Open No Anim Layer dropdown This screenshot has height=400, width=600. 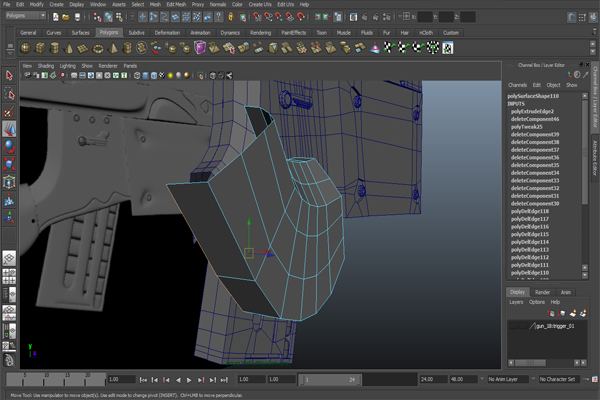click(x=508, y=379)
